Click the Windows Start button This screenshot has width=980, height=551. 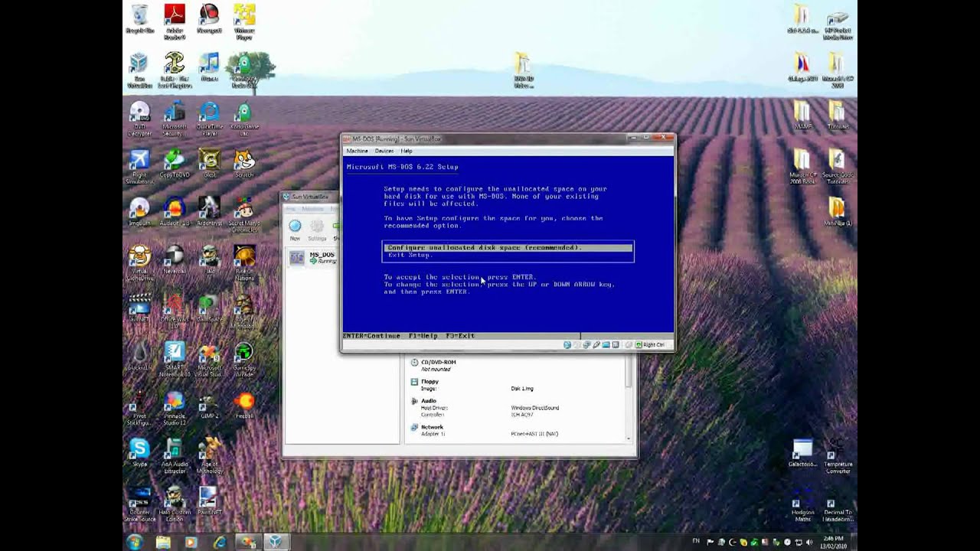pyautogui.click(x=135, y=542)
